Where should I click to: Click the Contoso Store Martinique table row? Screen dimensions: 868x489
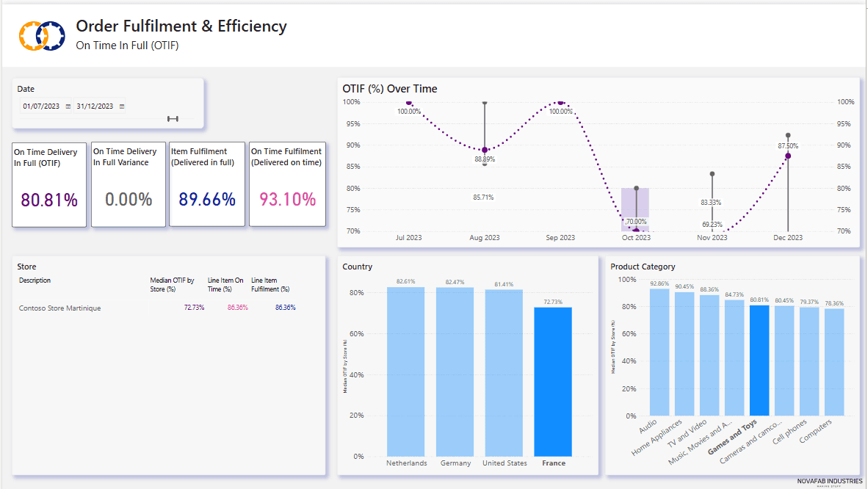pos(60,308)
